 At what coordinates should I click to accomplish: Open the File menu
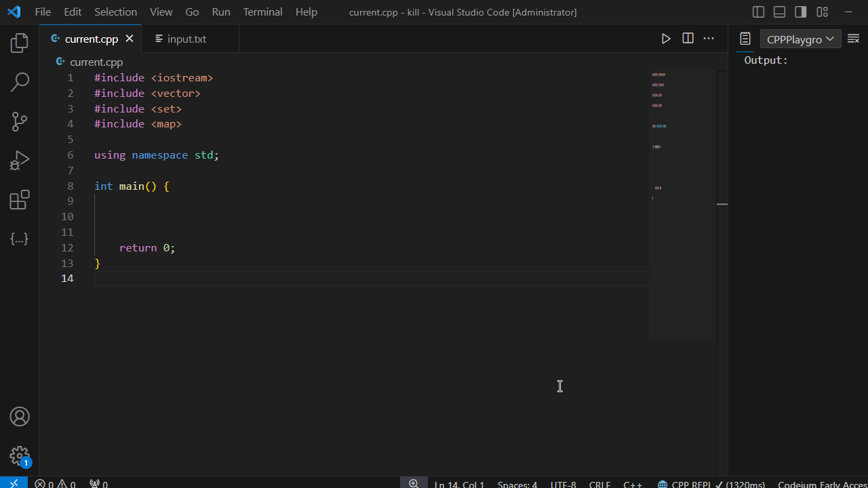(43, 12)
